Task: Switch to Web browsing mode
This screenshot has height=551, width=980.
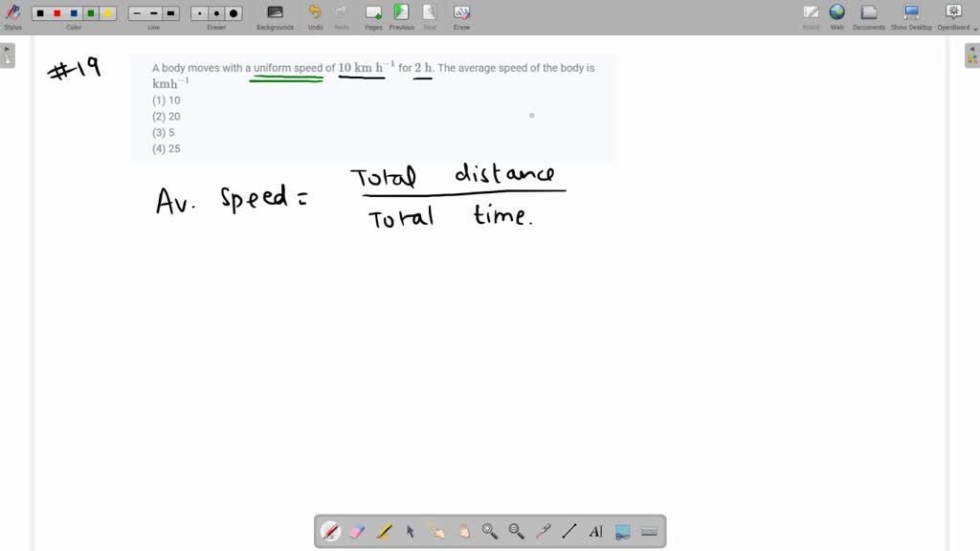Action: point(836,14)
